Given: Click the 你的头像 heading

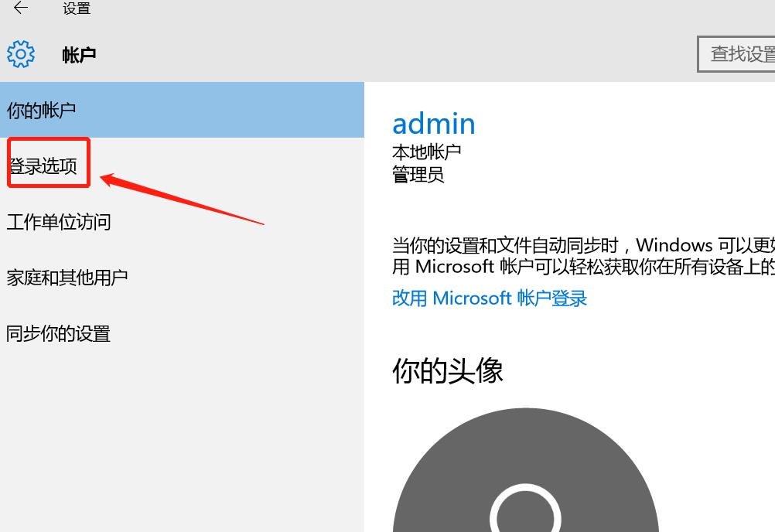Looking at the screenshot, I should (x=447, y=370).
